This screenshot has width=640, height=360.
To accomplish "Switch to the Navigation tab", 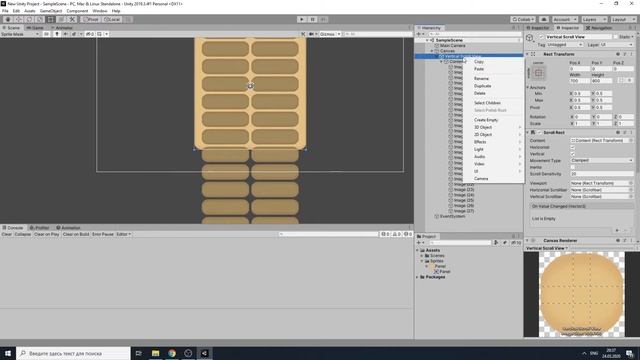I will click(599, 28).
